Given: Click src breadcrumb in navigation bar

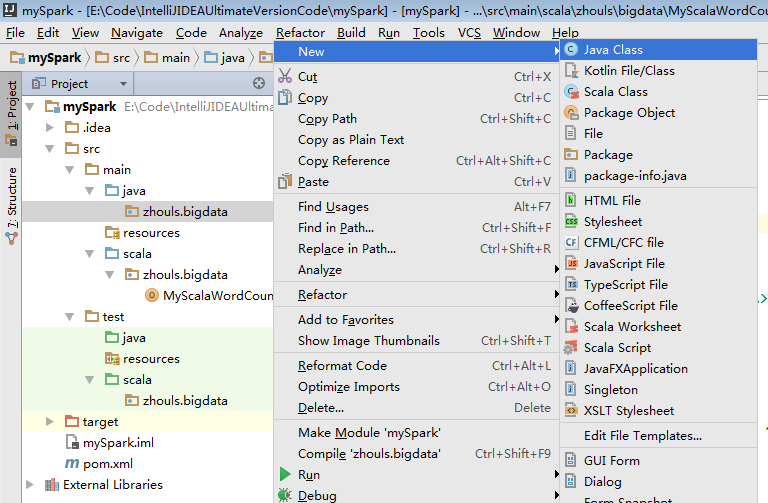Looking at the screenshot, I should click(113, 58).
